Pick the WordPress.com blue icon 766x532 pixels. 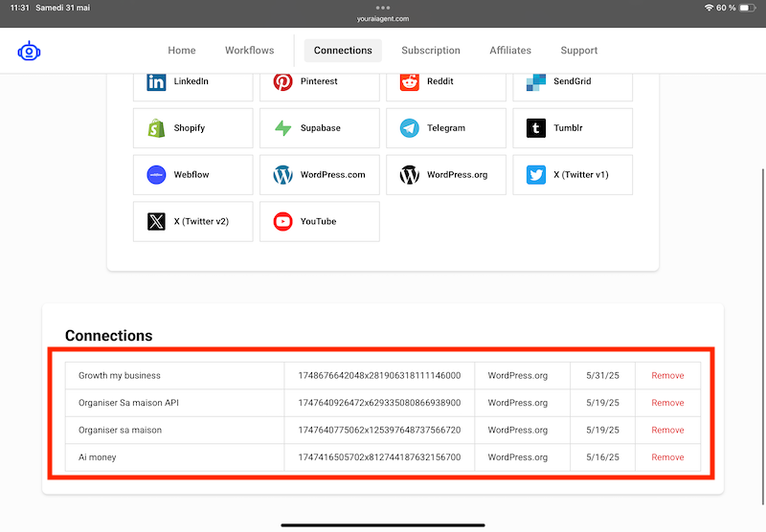coord(282,175)
